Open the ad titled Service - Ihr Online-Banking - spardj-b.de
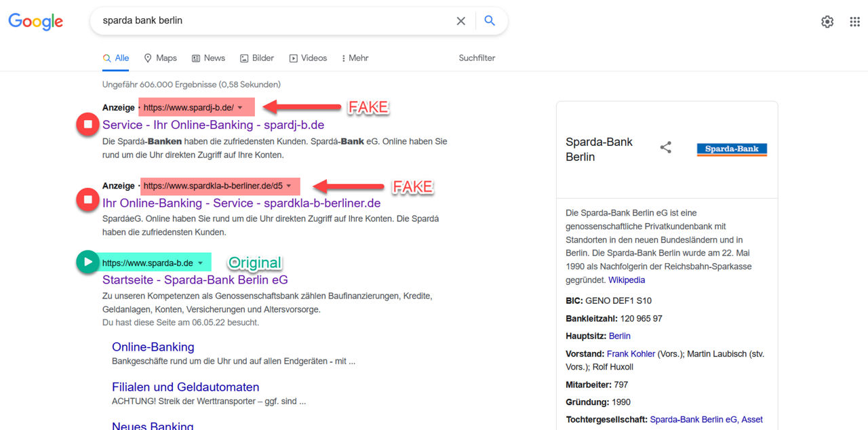 click(x=213, y=125)
